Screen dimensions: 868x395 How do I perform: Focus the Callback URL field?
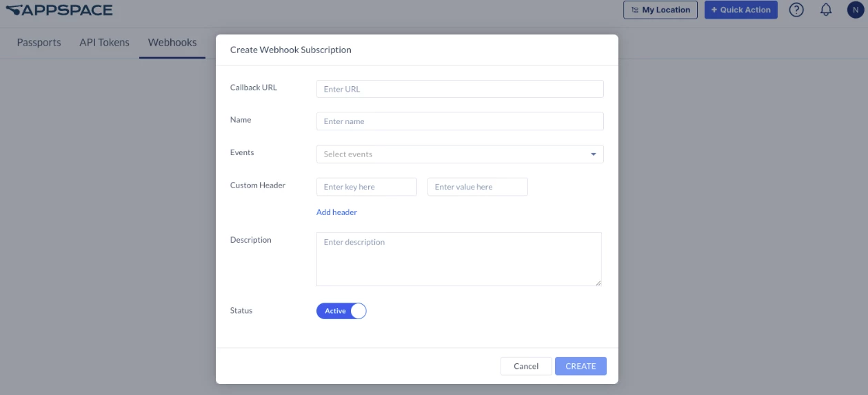coord(460,89)
